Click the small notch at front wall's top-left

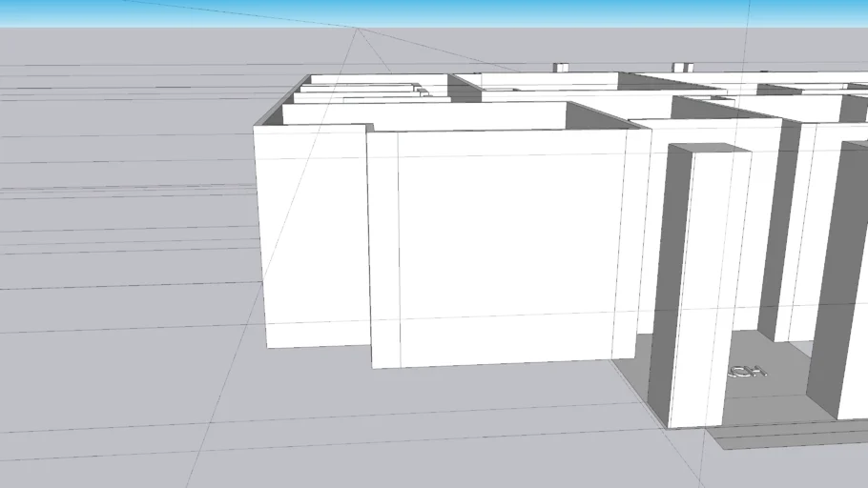pos(370,128)
